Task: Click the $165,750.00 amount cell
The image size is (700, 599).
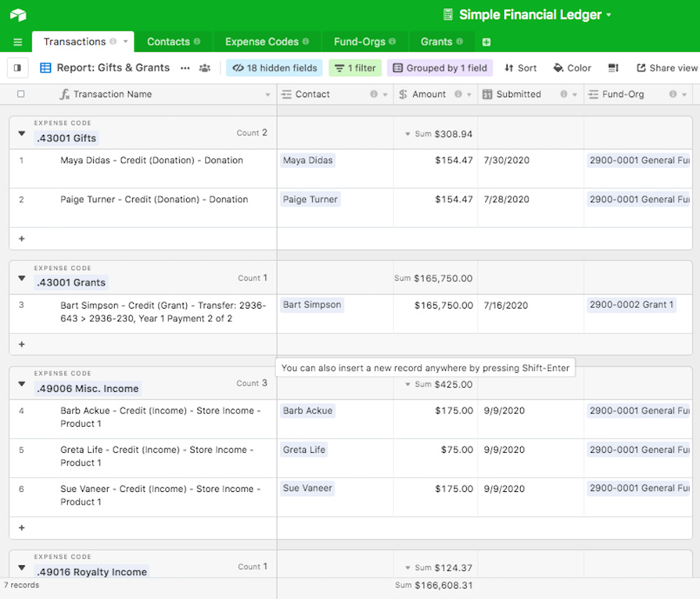Action: (435, 313)
